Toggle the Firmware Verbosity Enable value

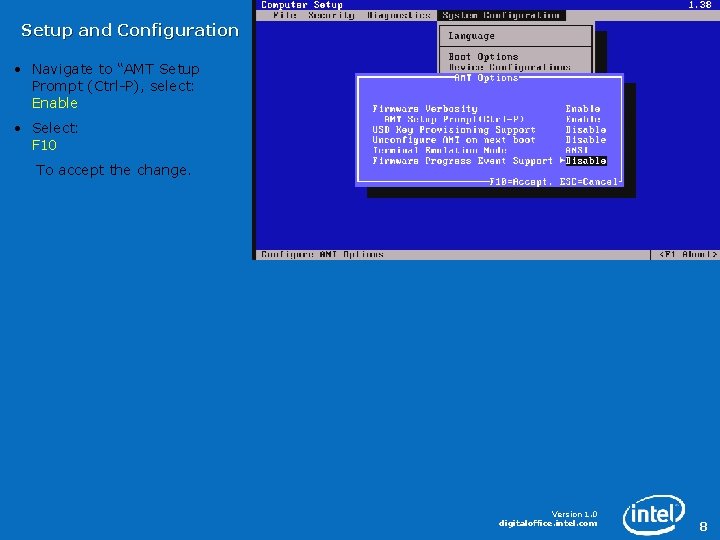(583, 109)
